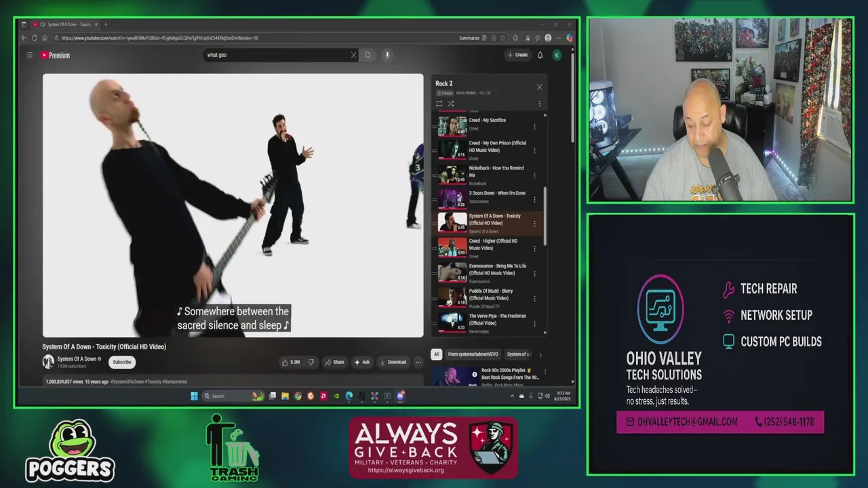Play Evanescence - Bring Me To Life
Image resolution: width=868 pixels, height=488 pixels.
tap(487, 272)
